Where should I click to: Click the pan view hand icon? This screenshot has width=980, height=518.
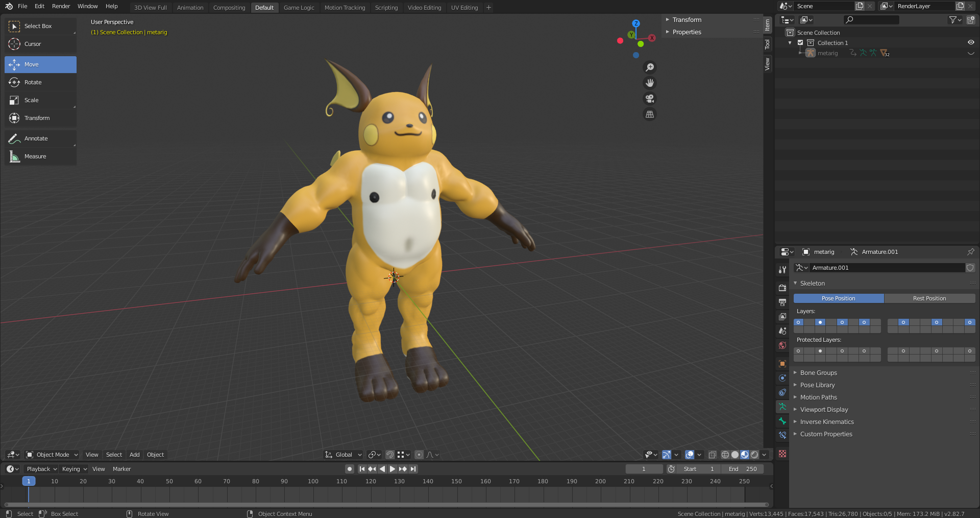[650, 83]
